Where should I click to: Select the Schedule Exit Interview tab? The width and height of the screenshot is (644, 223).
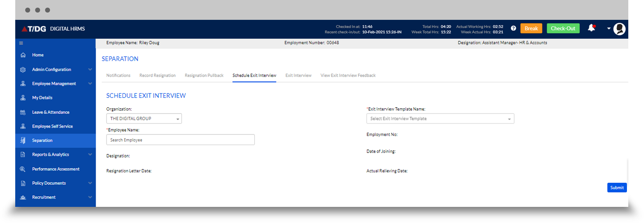[254, 75]
